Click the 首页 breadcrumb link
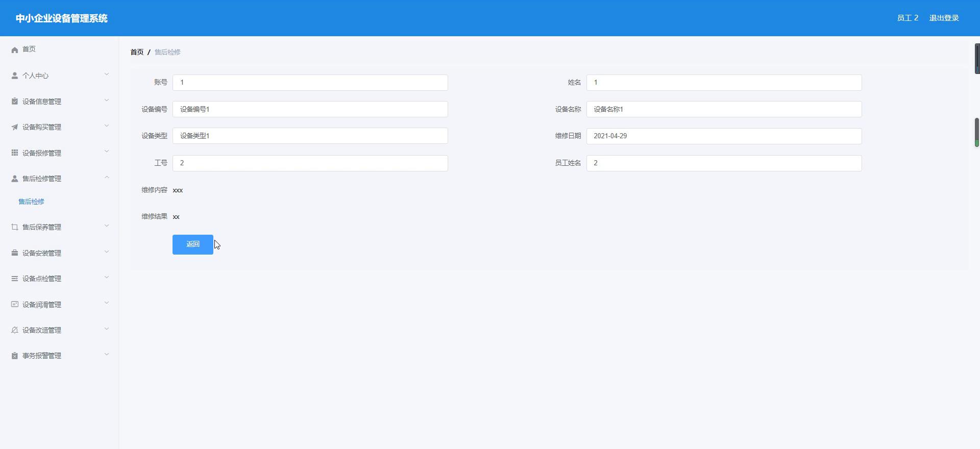Screen dimensions: 980x449 click(x=137, y=52)
